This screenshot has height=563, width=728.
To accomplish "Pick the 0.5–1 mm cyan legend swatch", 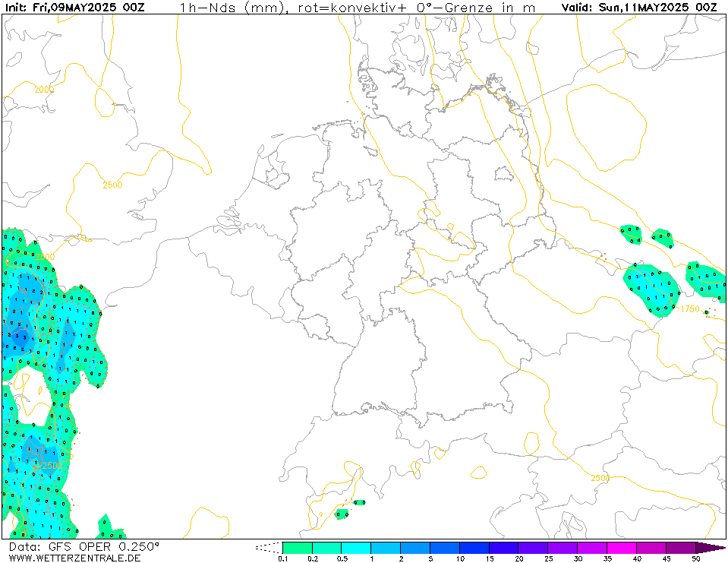I will 356,548.
